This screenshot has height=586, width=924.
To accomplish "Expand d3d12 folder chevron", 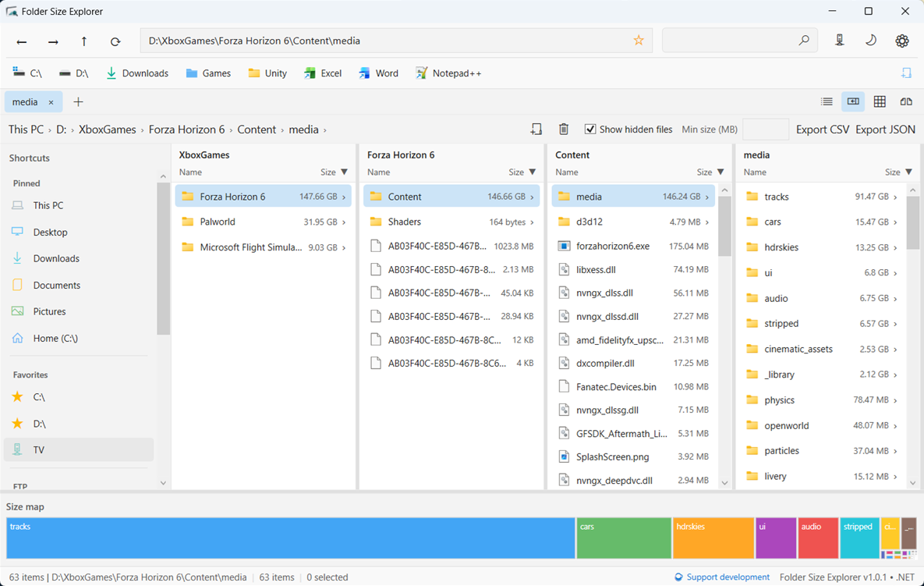I will 707,222.
